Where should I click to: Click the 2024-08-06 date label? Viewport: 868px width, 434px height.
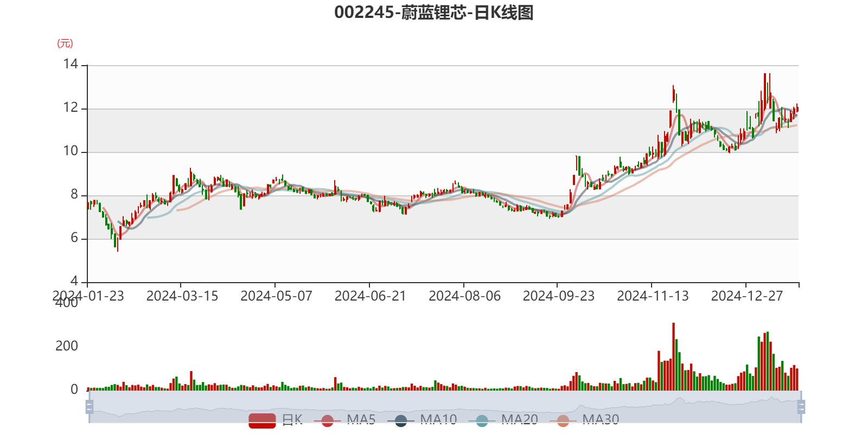[x=465, y=296]
